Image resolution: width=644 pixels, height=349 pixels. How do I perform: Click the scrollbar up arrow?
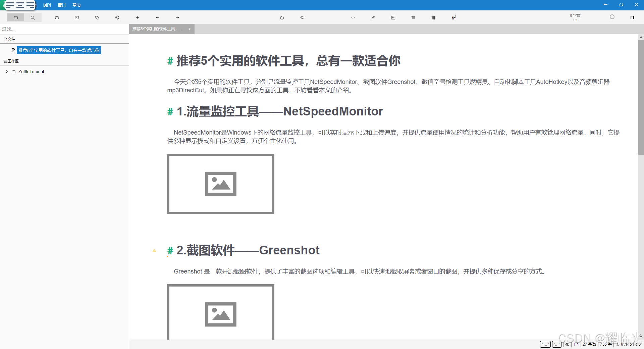click(x=641, y=37)
